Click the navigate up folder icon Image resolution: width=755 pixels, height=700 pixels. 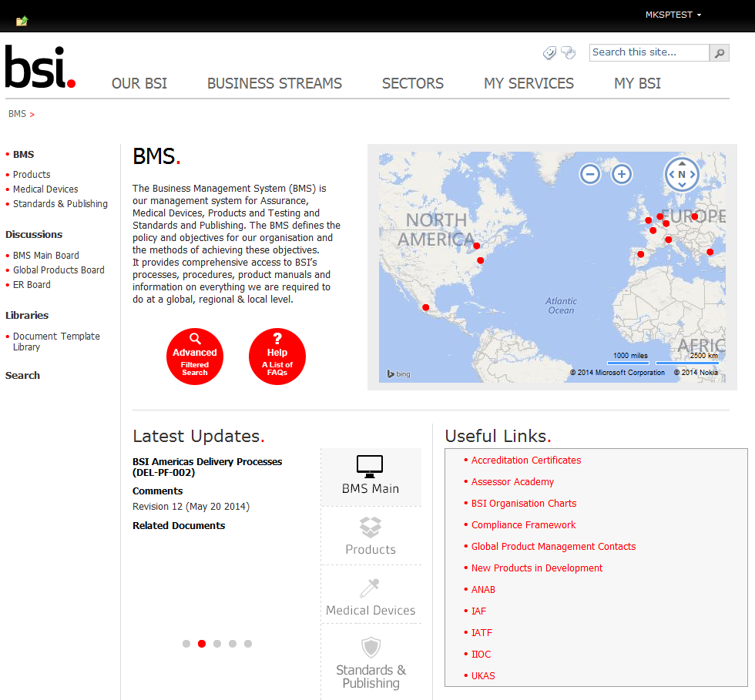point(22,21)
